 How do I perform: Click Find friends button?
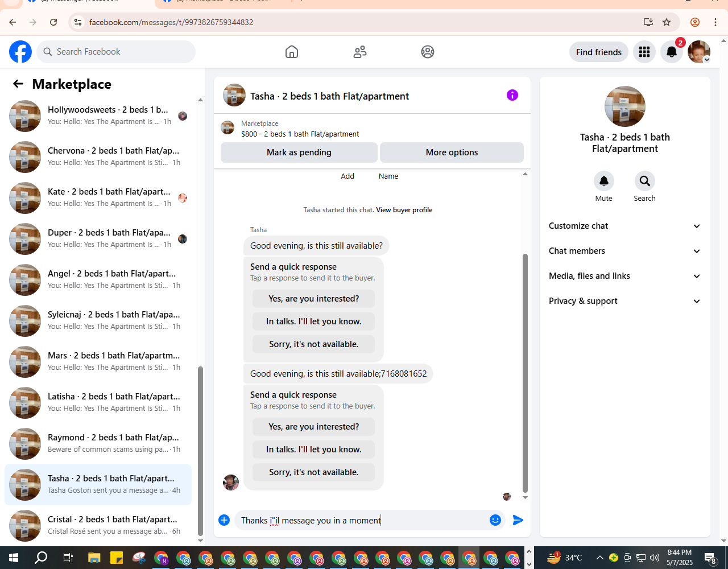pos(599,52)
